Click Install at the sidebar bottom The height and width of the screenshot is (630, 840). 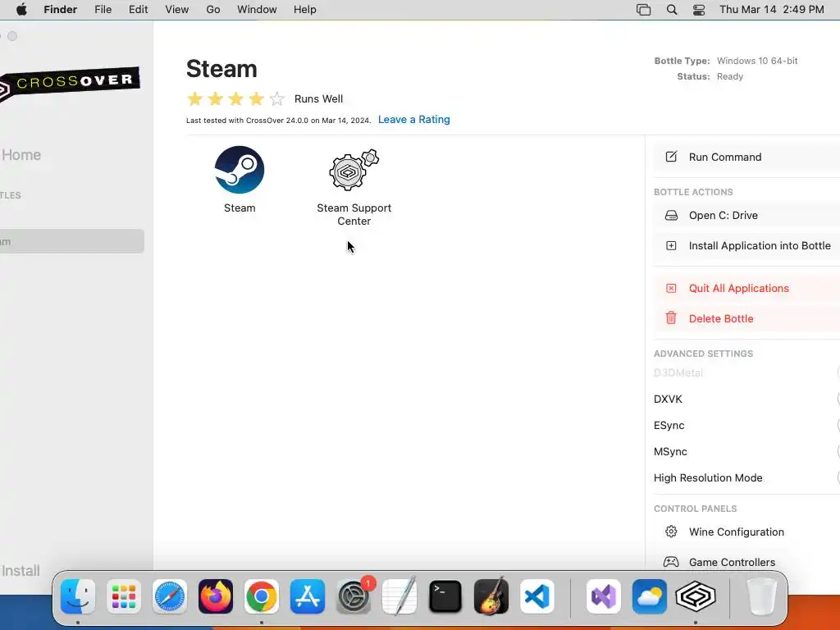point(21,571)
